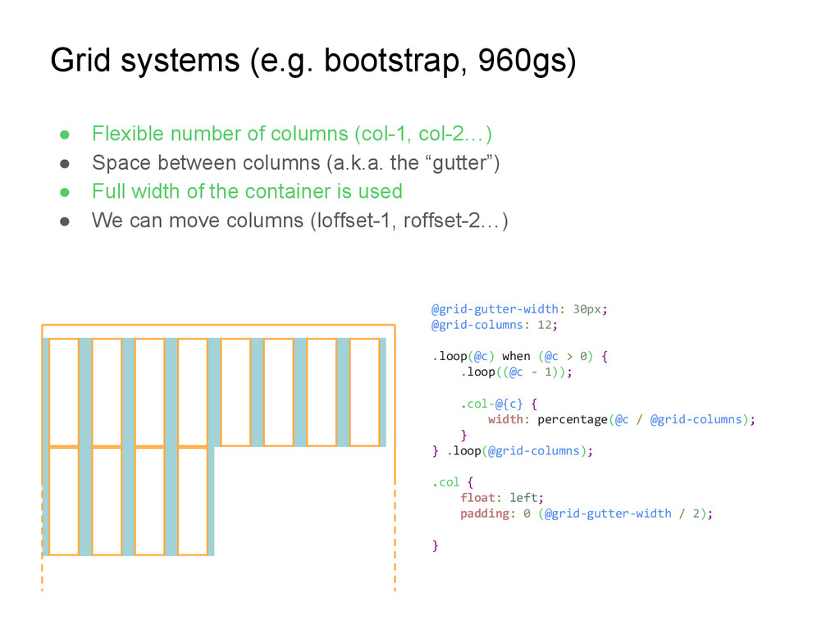Click the bullet "We can move columns (loffset-1, roffset-2...)"
Screen dimensions: 840x630
(x=300, y=220)
